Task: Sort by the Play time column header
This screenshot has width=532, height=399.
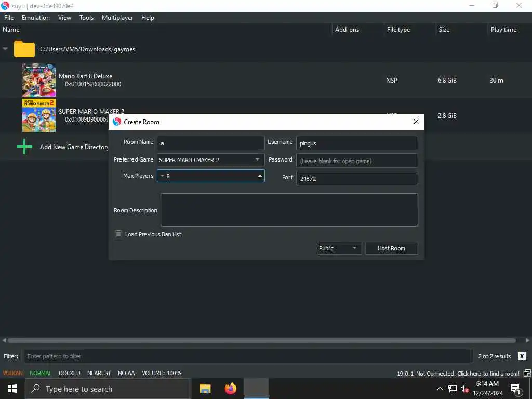Action: (503, 30)
